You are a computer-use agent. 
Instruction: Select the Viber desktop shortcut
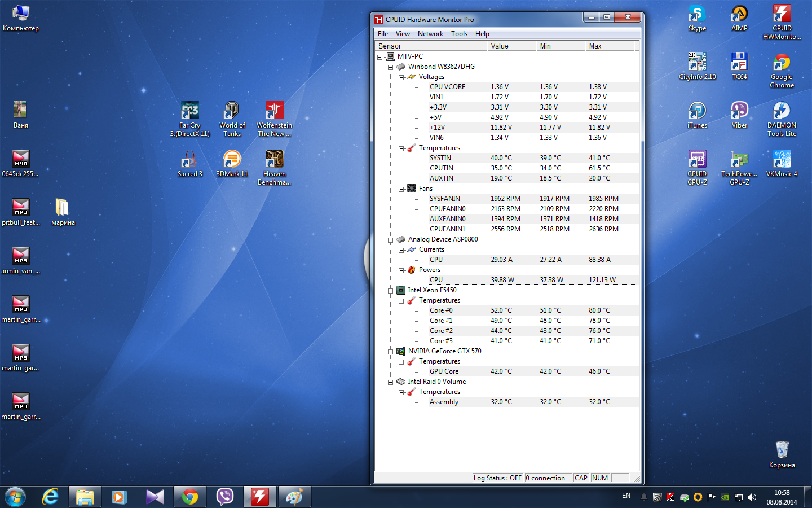(x=739, y=115)
